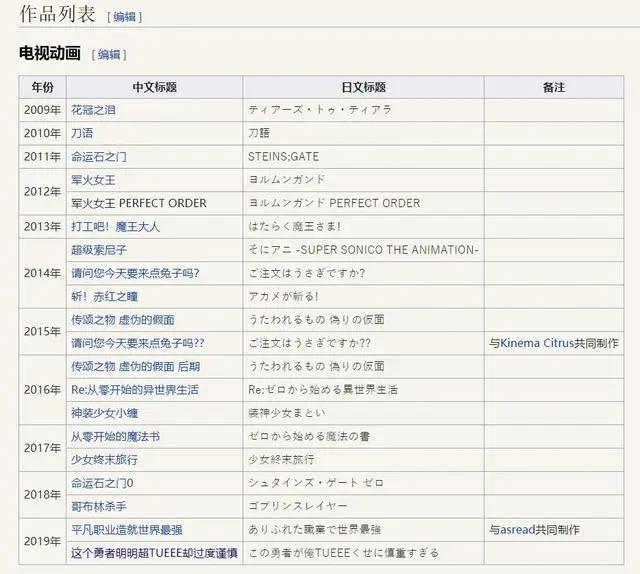Select the ゼロから始める魔法の書 cell
This screenshot has height=574, width=640.
tap(364, 436)
